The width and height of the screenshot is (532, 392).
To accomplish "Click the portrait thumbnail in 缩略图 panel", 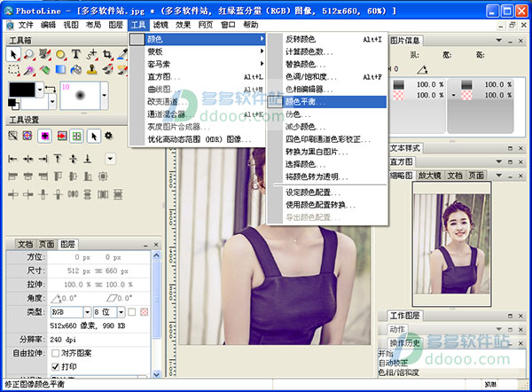I will click(x=451, y=244).
